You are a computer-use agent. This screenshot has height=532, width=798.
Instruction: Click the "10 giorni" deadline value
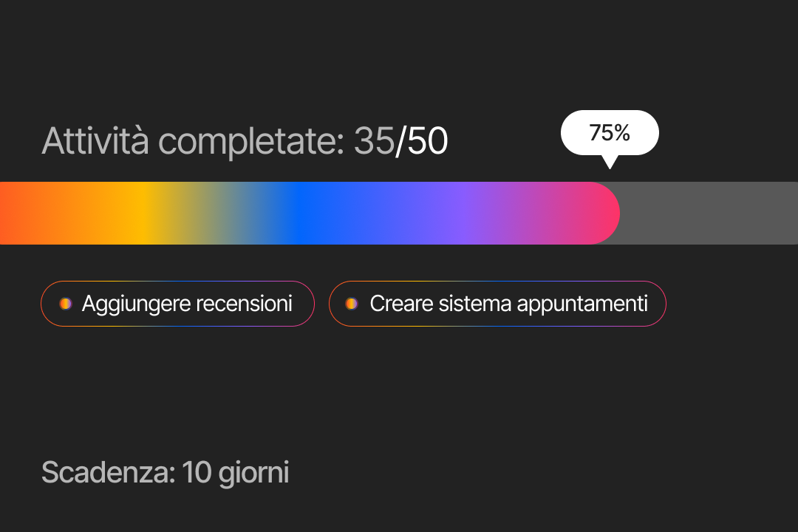[x=236, y=472]
